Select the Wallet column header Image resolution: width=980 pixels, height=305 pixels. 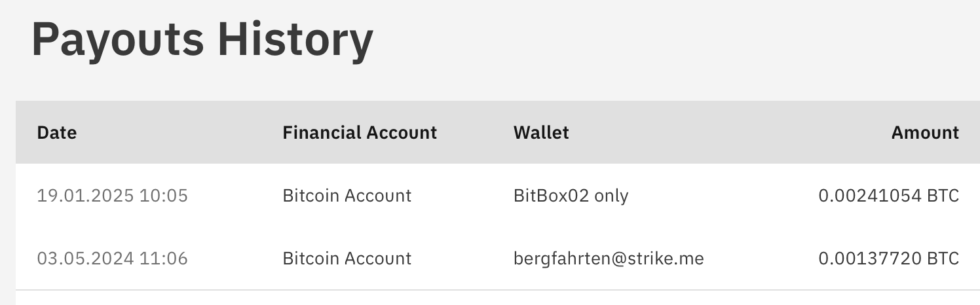541,133
